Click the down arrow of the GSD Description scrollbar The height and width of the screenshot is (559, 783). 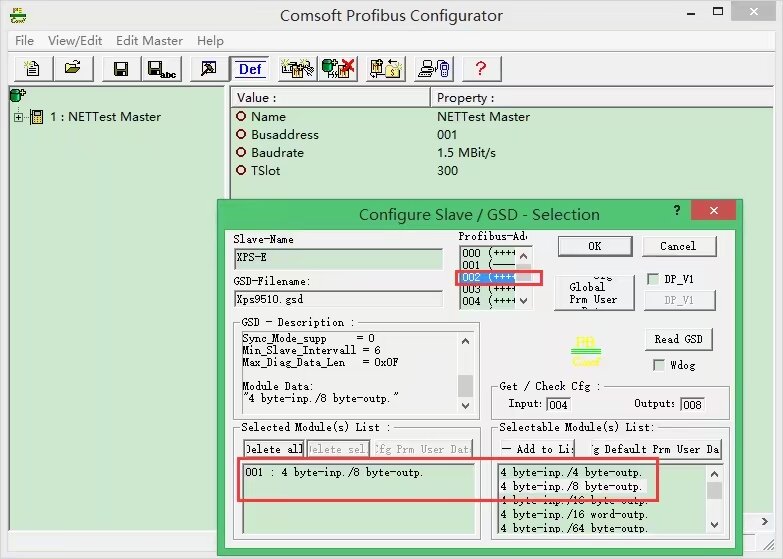coord(465,406)
